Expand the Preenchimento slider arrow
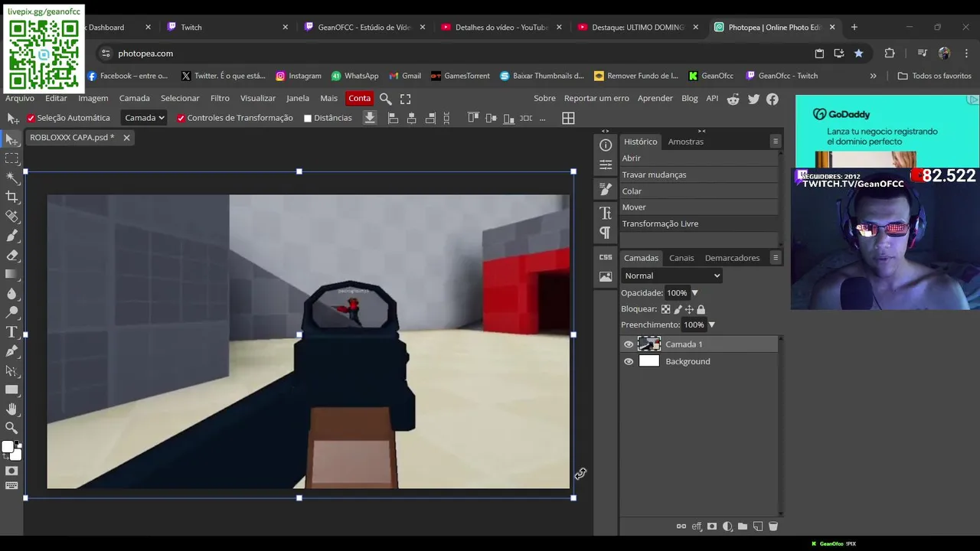 click(x=711, y=325)
